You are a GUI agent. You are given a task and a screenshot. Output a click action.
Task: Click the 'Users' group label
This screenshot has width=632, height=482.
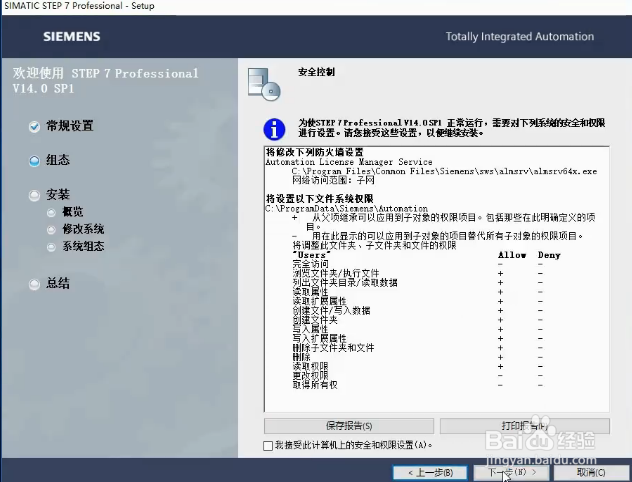(312, 255)
